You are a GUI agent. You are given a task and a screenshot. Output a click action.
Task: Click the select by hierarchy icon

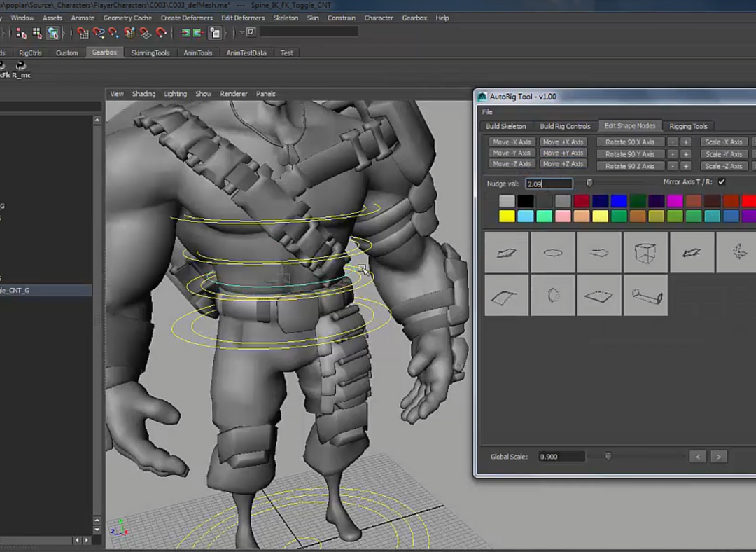click(22, 32)
